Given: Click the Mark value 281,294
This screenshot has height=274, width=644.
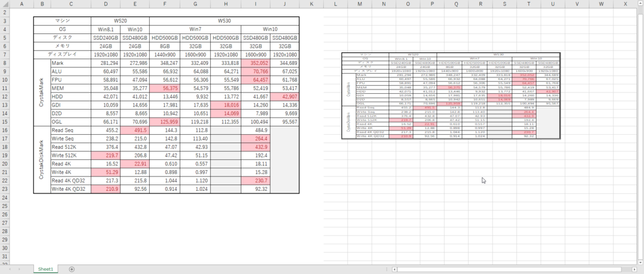Looking at the screenshot, I should 106,64.
